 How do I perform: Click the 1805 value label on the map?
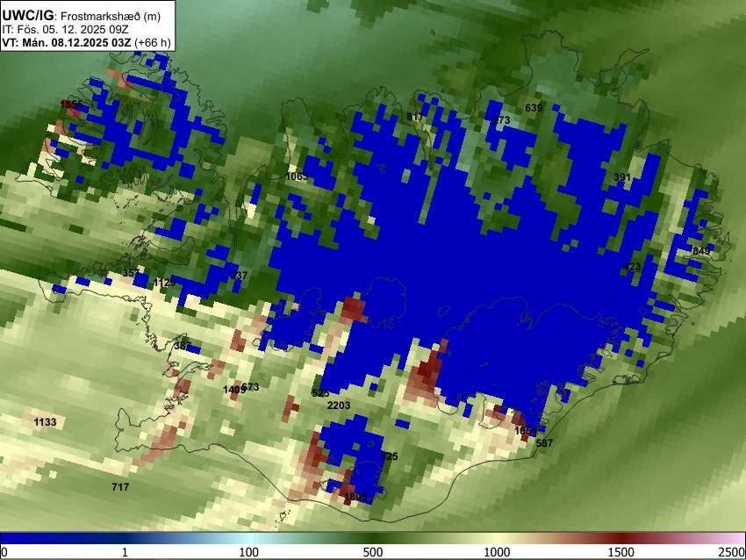coord(355,497)
